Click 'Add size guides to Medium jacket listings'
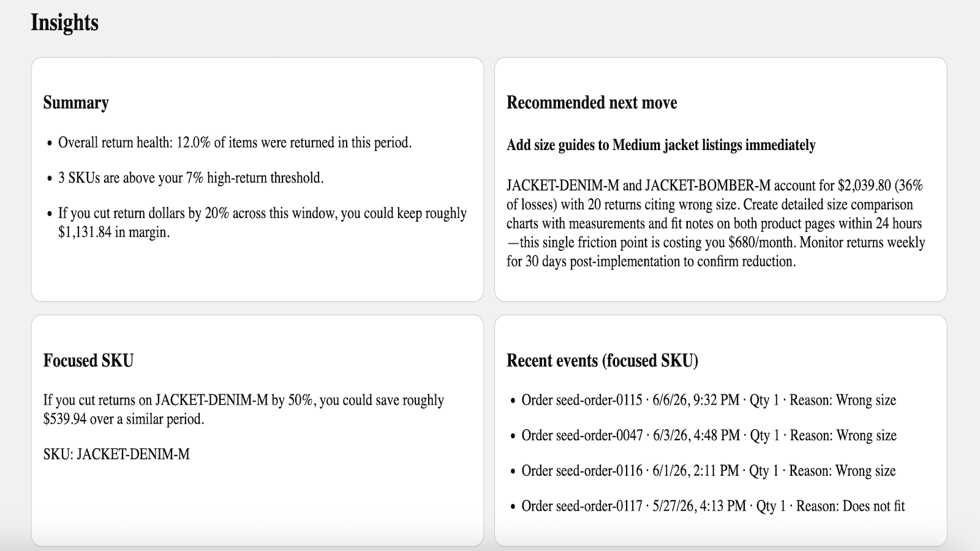 [661, 145]
